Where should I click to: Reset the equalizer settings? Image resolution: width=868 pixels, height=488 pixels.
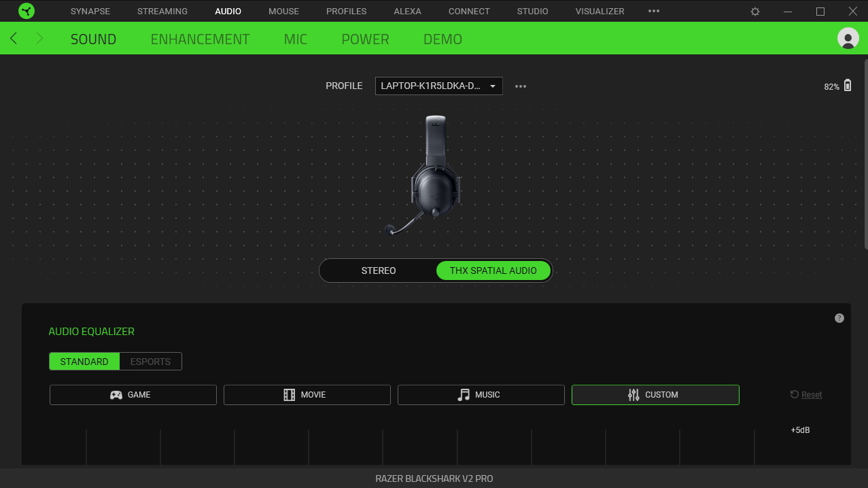[806, 395]
